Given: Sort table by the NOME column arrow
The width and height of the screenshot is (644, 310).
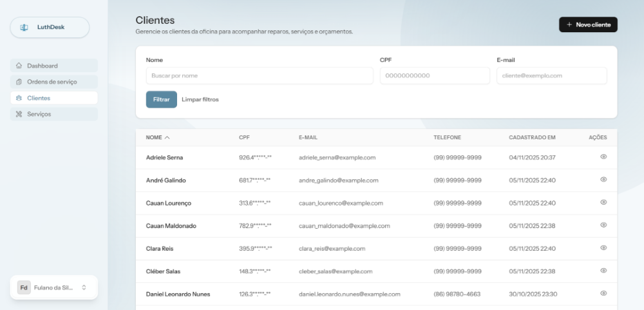Looking at the screenshot, I should [x=167, y=137].
